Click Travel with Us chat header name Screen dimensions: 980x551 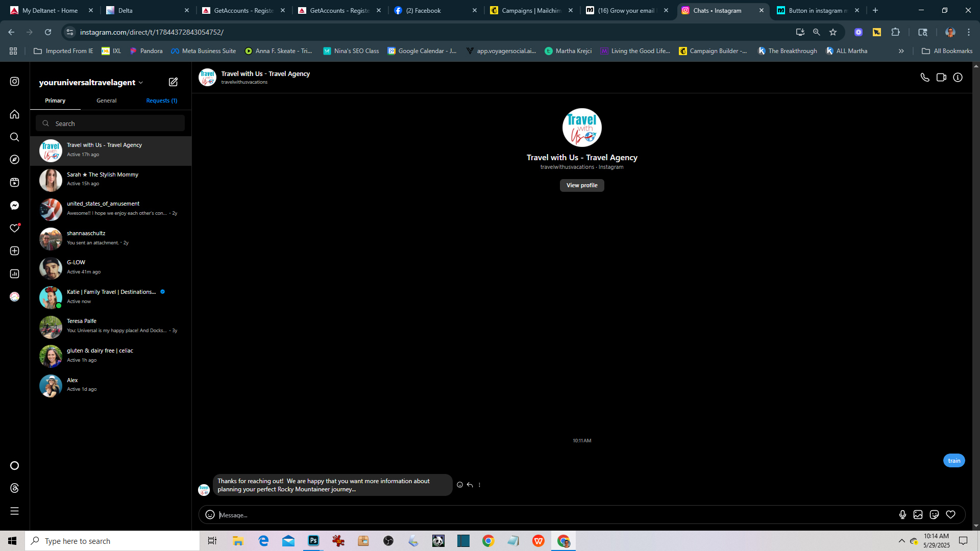(x=265, y=73)
